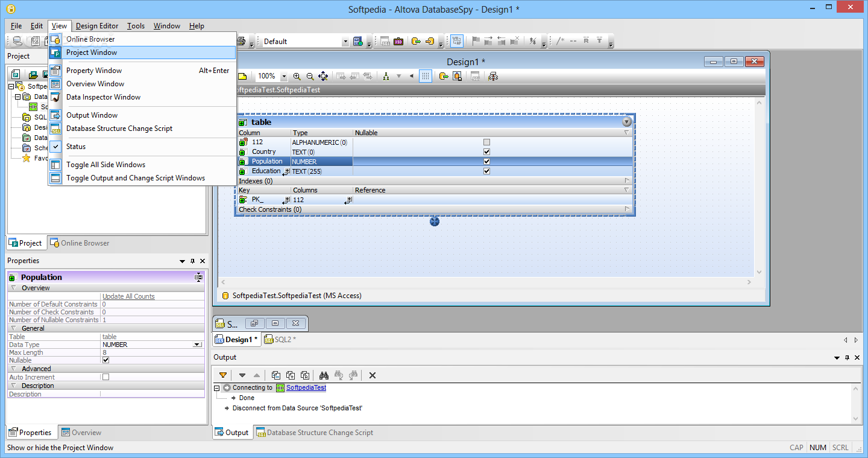The width and height of the screenshot is (868, 458).
Task: Click the center move handle below the table
Action: tap(435, 221)
